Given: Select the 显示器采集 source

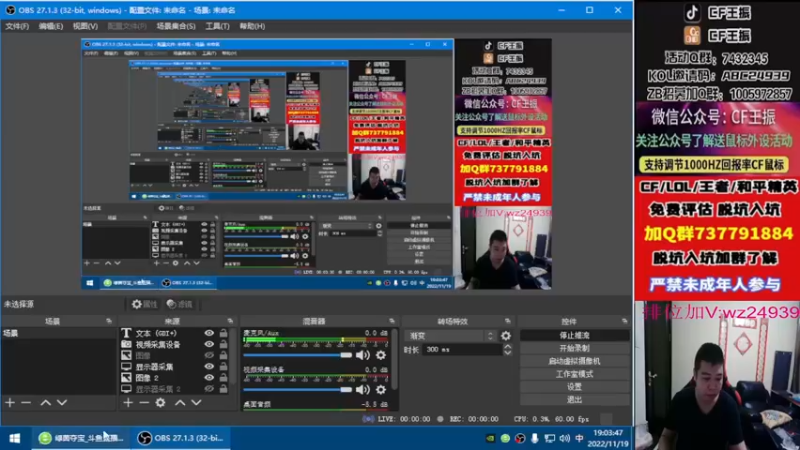Looking at the screenshot, I should coord(154,366).
